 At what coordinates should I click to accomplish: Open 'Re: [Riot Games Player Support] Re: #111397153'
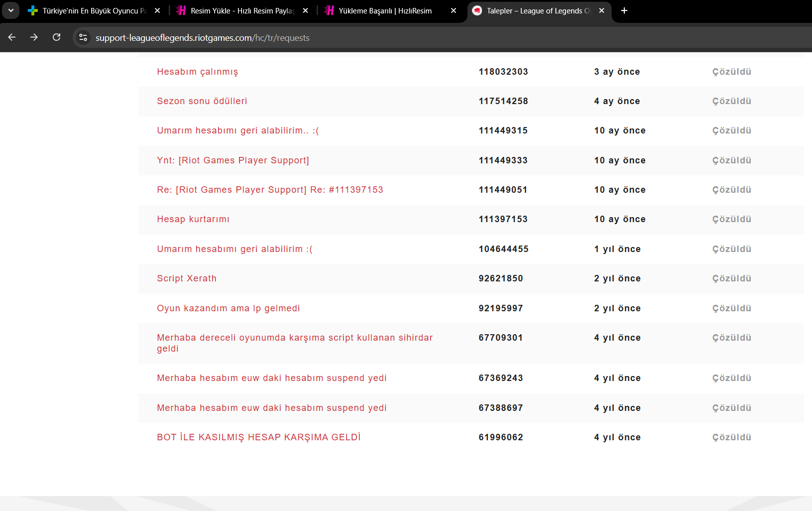click(x=270, y=190)
